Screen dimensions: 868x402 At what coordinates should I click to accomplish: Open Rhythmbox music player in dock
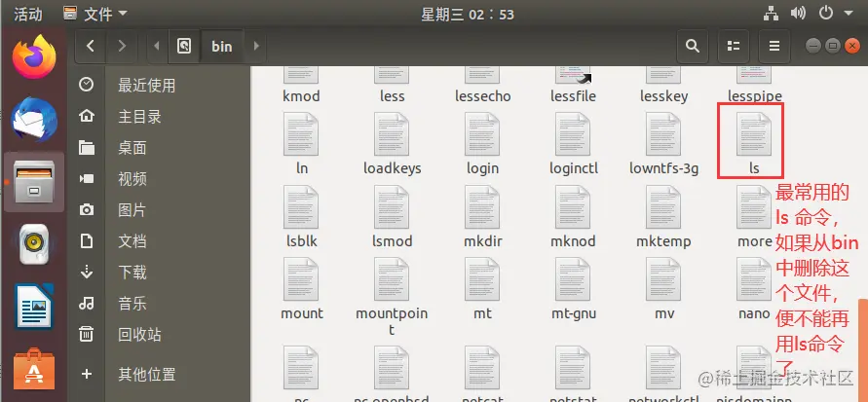click(34, 245)
